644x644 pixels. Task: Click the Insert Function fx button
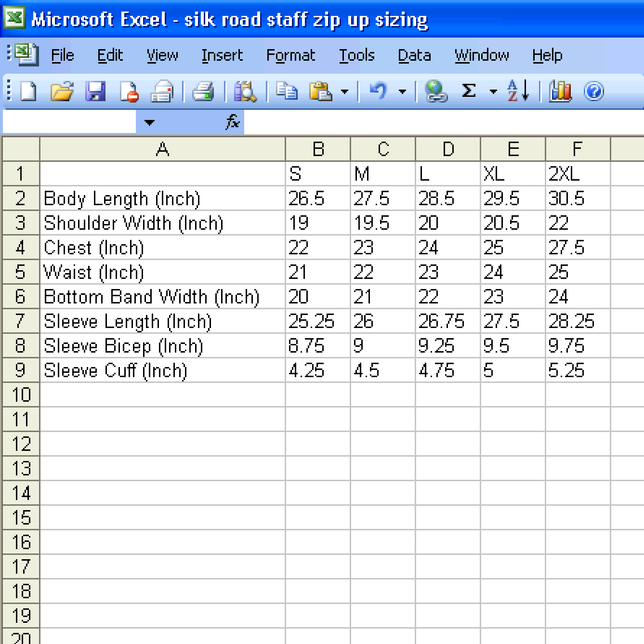coord(232,122)
